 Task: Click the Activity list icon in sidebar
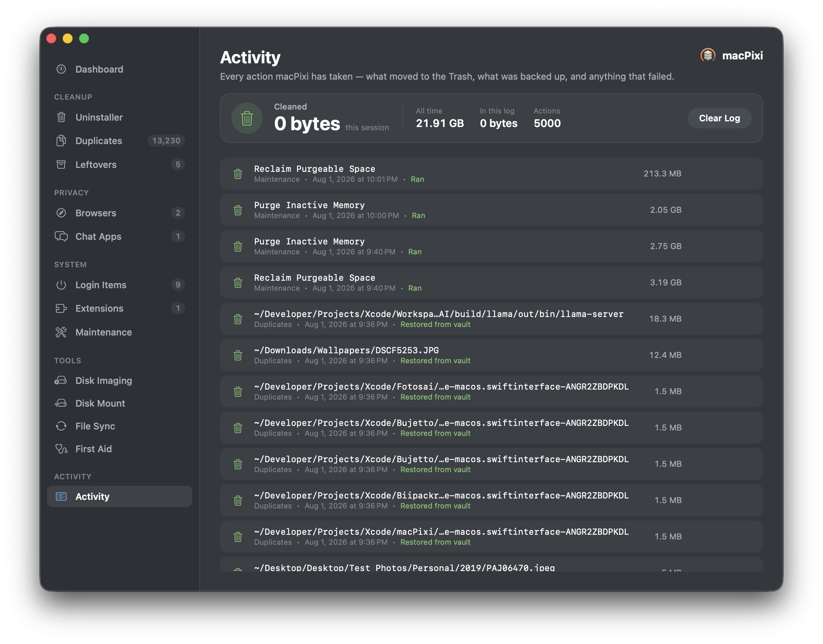[61, 496]
